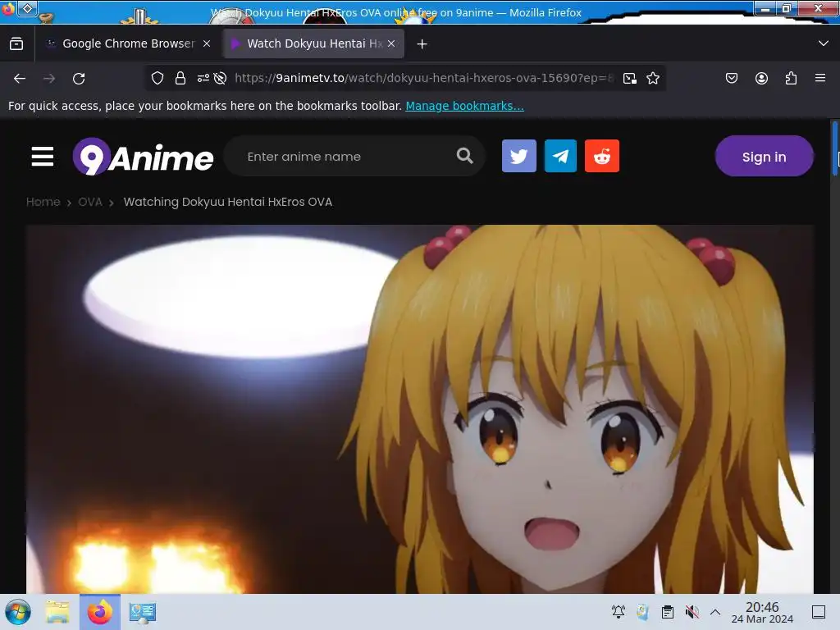Open the notifications bell in tray
Image resolution: width=840 pixels, height=630 pixels.
[x=619, y=612]
